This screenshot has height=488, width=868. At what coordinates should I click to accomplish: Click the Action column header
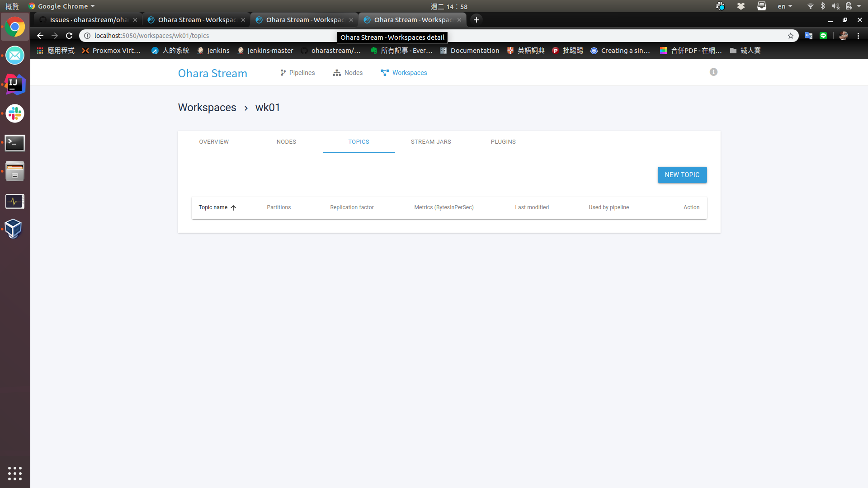(691, 207)
